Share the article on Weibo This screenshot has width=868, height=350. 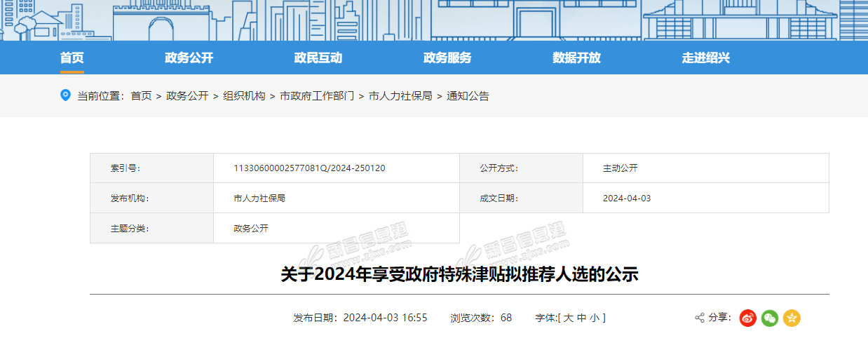point(748,318)
